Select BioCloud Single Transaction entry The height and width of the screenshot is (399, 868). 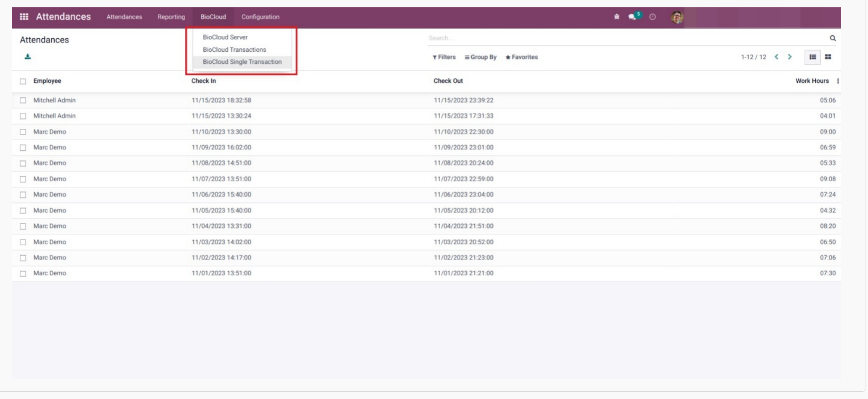[242, 62]
